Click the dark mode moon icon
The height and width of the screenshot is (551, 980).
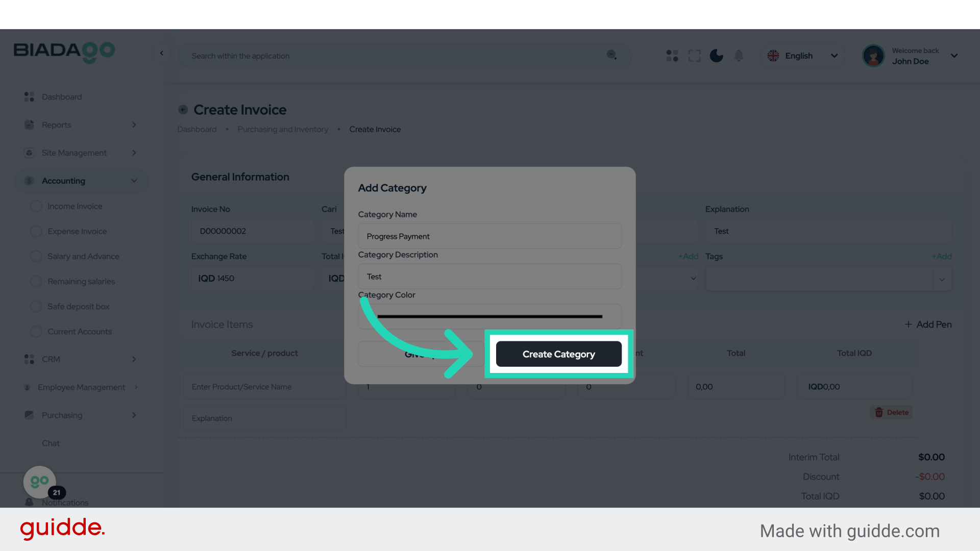click(717, 56)
